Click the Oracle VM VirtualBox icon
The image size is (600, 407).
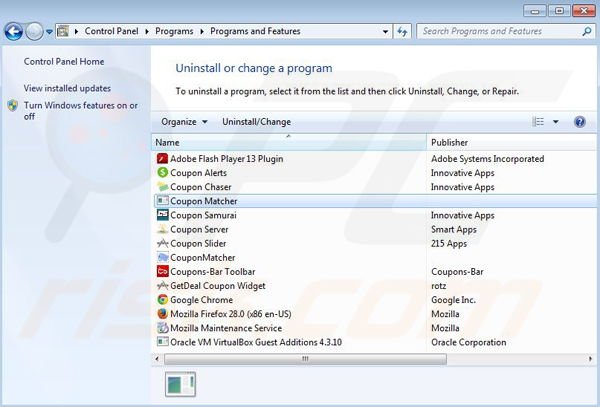[163, 342]
